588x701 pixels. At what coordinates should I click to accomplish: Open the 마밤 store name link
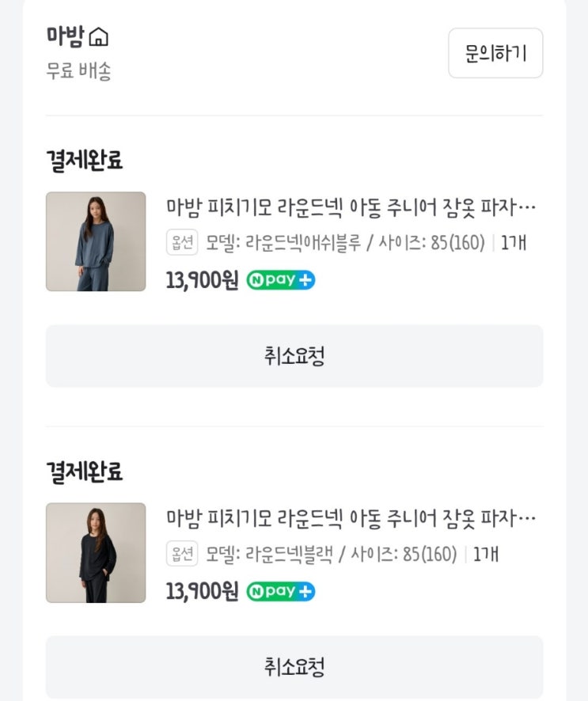[65, 37]
